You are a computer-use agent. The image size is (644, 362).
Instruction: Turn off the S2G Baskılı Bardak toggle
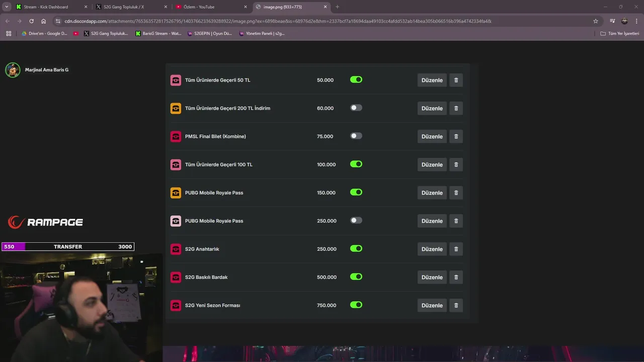[x=356, y=277]
